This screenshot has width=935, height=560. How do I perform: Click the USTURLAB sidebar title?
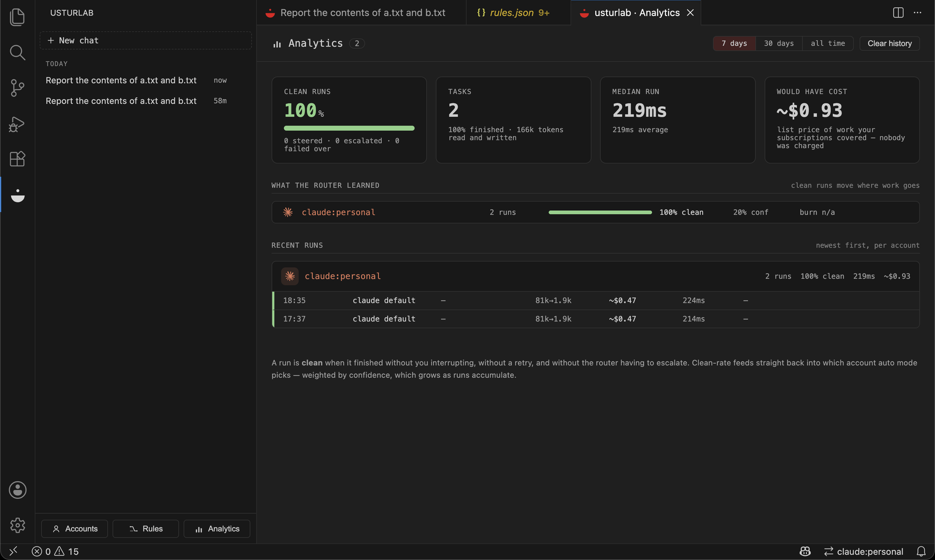pyautogui.click(x=72, y=13)
